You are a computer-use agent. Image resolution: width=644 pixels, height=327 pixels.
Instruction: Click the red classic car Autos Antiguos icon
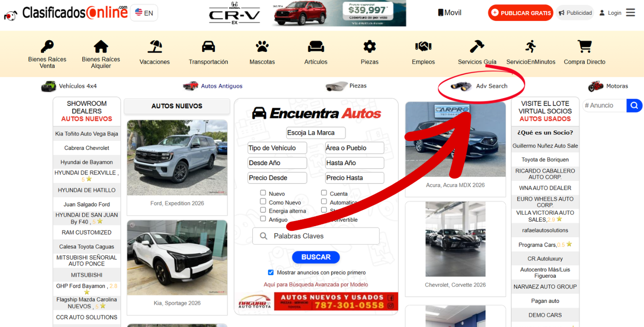(x=190, y=86)
